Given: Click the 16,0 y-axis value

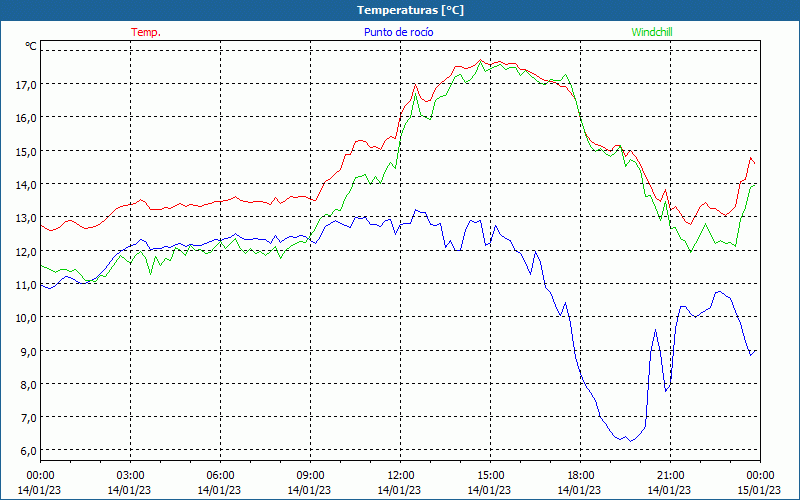Looking at the screenshot, I should [x=27, y=118].
